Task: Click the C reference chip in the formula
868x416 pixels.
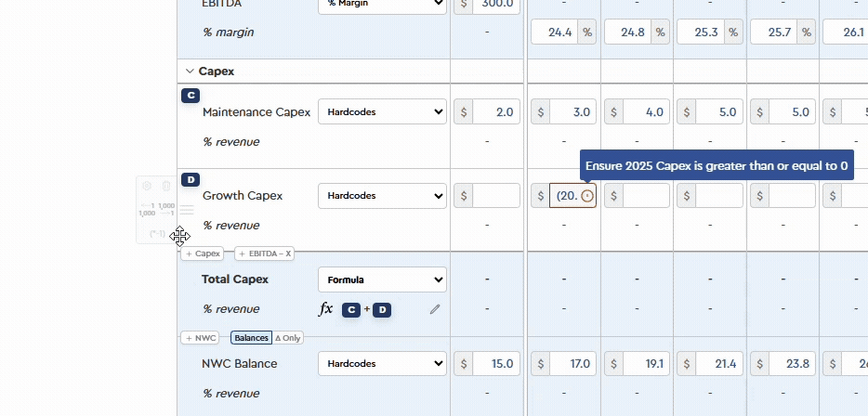Action: [351, 310]
